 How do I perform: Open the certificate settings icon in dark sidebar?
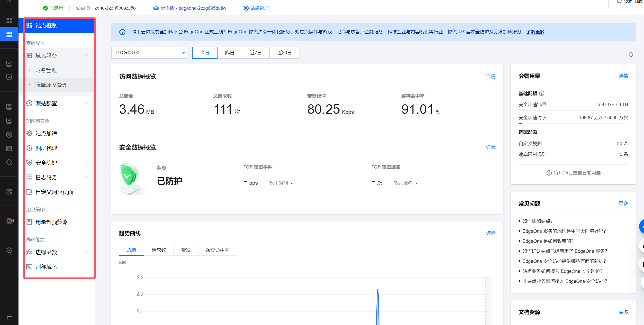[9, 192]
